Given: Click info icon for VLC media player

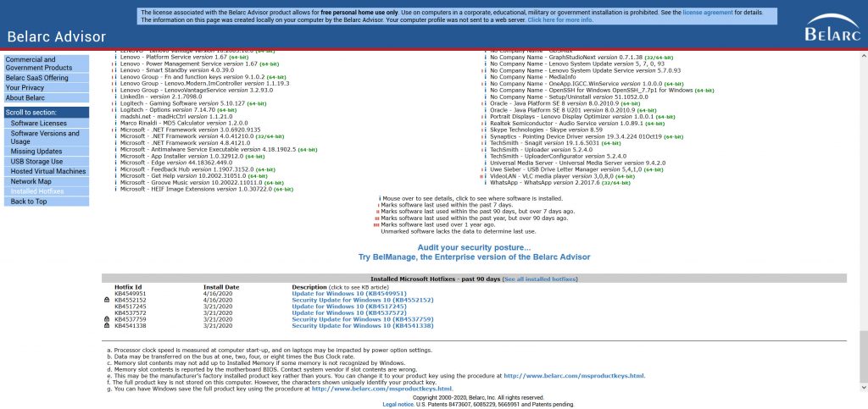Looking at the screenshot, I should tap(486, 176).
